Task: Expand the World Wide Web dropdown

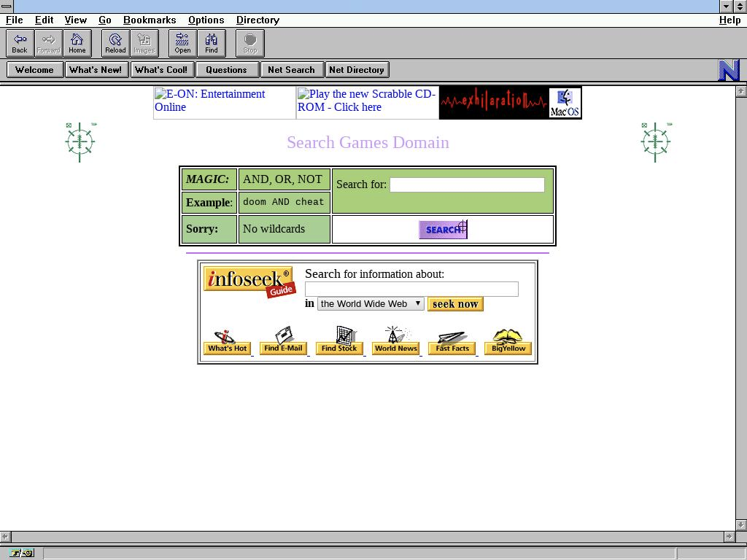Action: (371, 304)
